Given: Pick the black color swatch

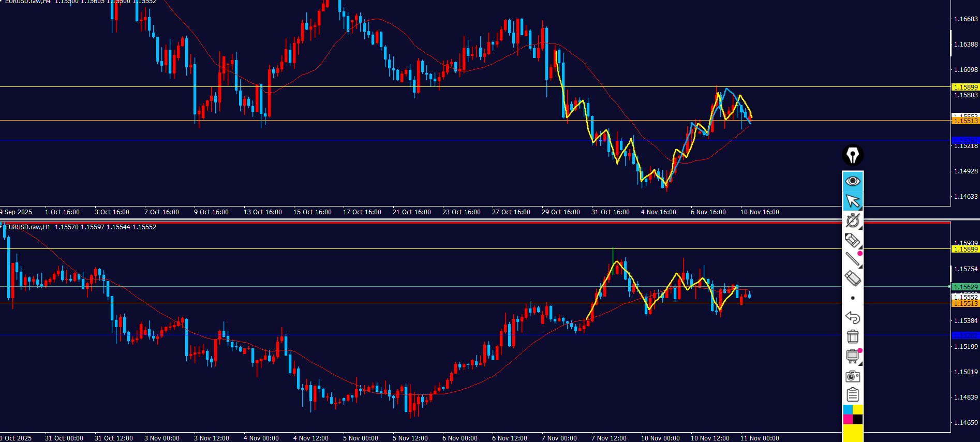Looking at the screenshot, I should pos(857,419).
